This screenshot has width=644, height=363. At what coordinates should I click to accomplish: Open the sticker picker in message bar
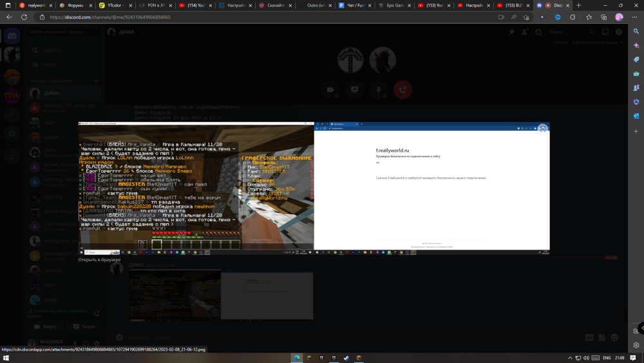601,337
